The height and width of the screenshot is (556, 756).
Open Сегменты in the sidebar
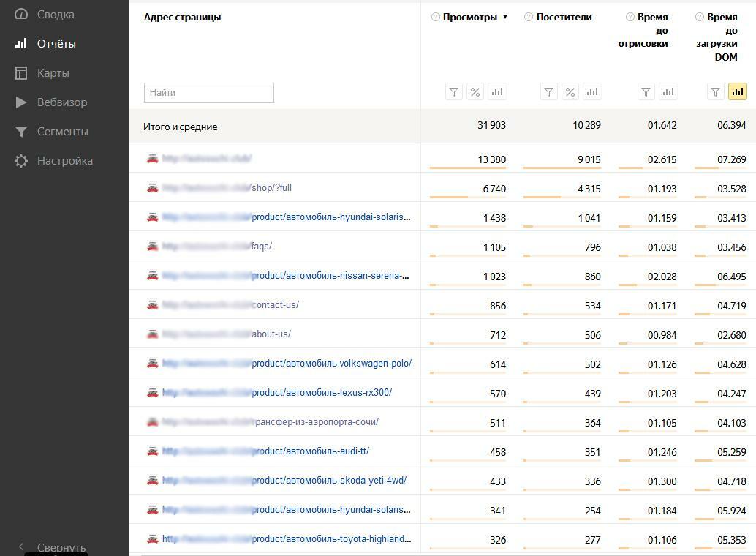coord(62,132)
